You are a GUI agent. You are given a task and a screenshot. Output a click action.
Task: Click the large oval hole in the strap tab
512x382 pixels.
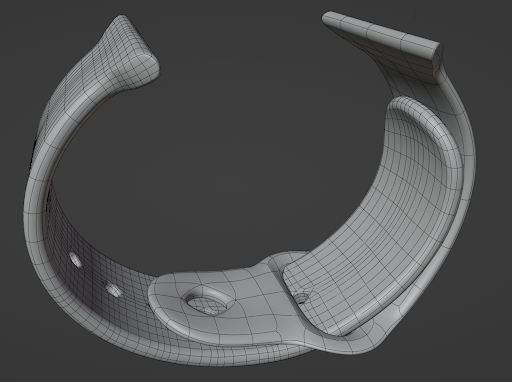207,302
